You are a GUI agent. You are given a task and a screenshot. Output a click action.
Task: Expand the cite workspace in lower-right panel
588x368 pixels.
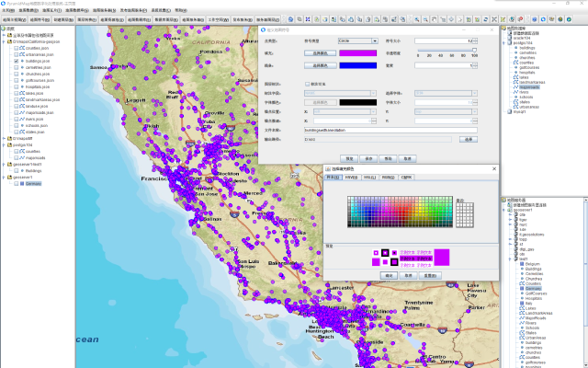tap(510, 214)
